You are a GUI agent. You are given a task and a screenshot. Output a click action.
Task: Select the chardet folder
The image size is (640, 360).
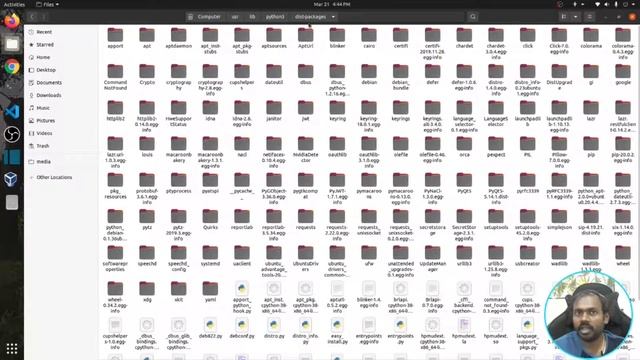464,38
